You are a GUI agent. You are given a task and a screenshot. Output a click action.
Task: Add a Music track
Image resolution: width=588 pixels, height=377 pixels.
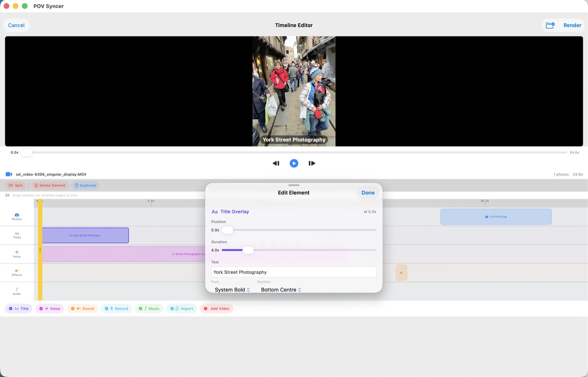(149, 309)
